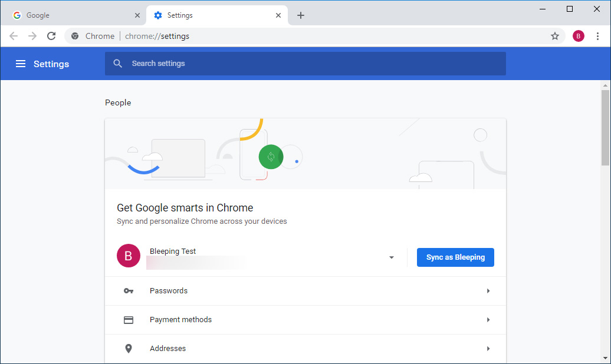
Task: Expand the Passwords row arrow
Action: click(488, 291)
